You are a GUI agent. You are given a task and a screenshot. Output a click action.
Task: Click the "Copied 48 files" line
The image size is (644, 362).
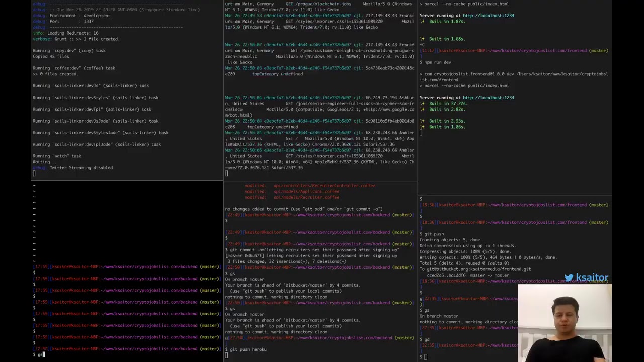[51, 56]
